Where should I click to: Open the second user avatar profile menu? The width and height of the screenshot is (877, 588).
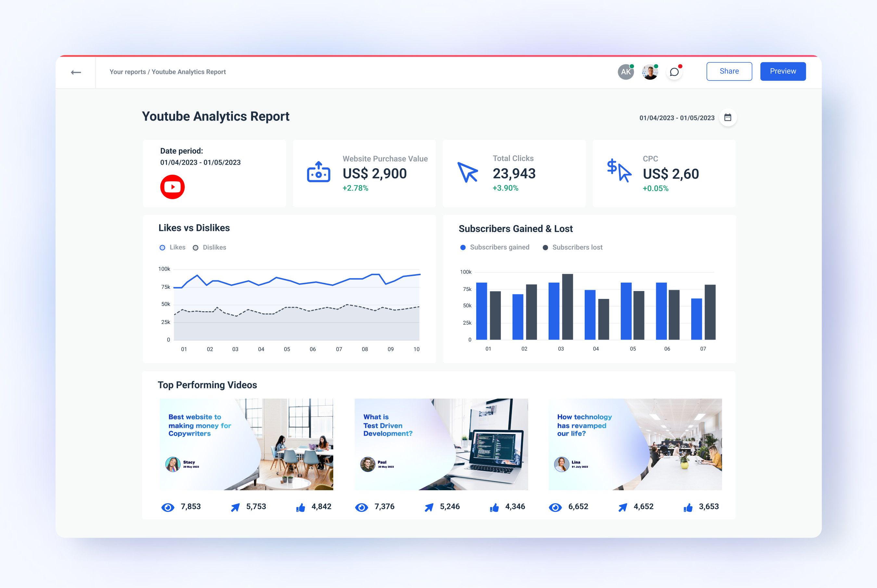(649, 71)
